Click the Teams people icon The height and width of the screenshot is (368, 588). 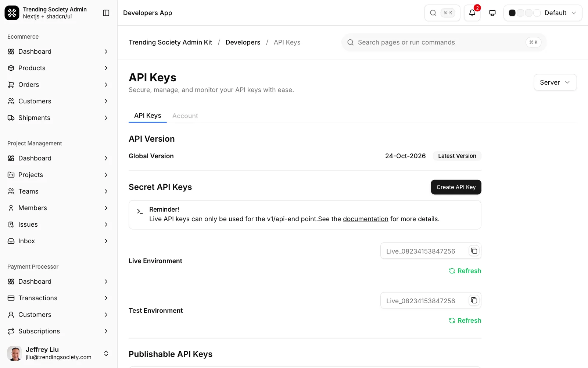11,191
